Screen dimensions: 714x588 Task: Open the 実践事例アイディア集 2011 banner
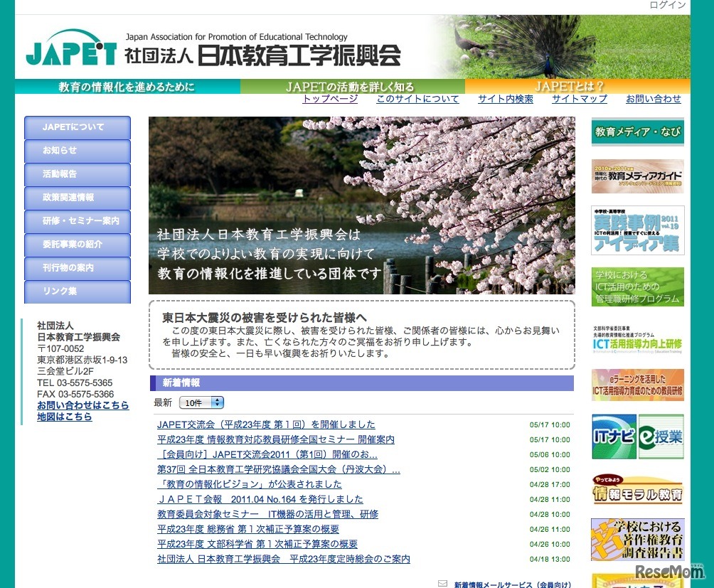[x=636, y=229]
